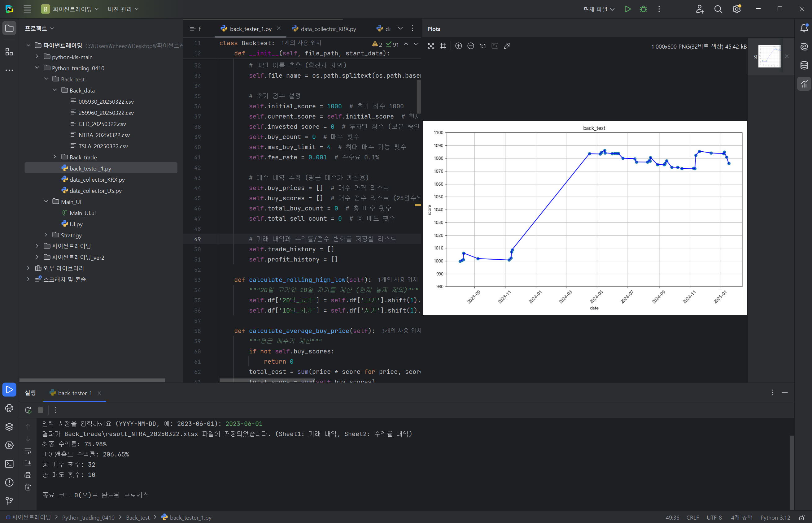Collapse Back_data folder

(x=55, y=90)
